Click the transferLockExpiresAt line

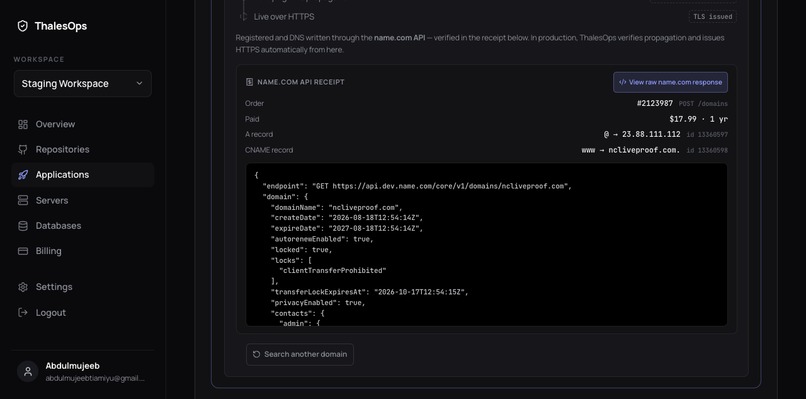pyautogui.click(x=370, y=292)
